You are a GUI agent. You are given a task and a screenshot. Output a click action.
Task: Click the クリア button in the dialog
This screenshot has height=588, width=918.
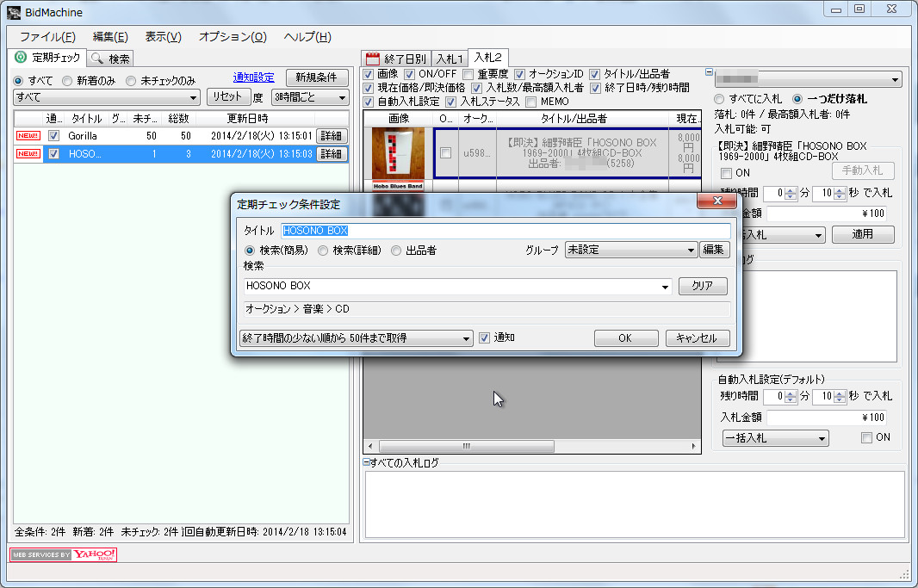tap(704, 287)
